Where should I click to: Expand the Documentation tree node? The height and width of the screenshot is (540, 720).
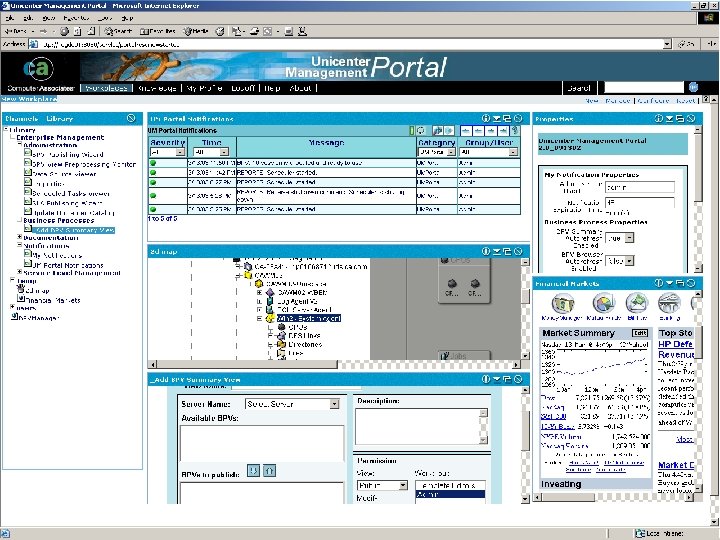click(x=19, y=237)
